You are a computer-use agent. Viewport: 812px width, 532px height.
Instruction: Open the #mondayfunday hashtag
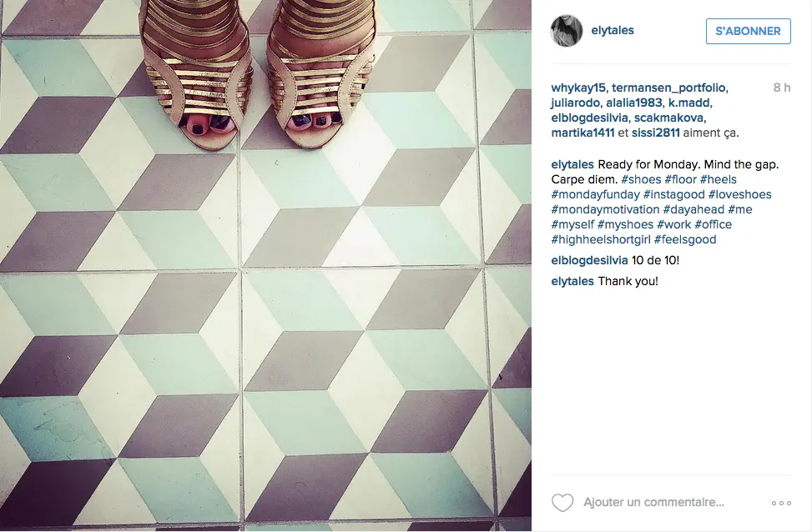click(x=596, y=194)
